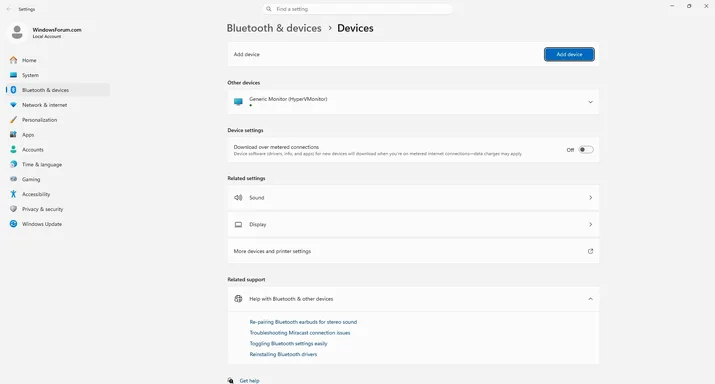Image resolution: width=715 pixels, height=384 pixels.
Task: Click the Windows Update icon
Action: [x=13, y=224]
